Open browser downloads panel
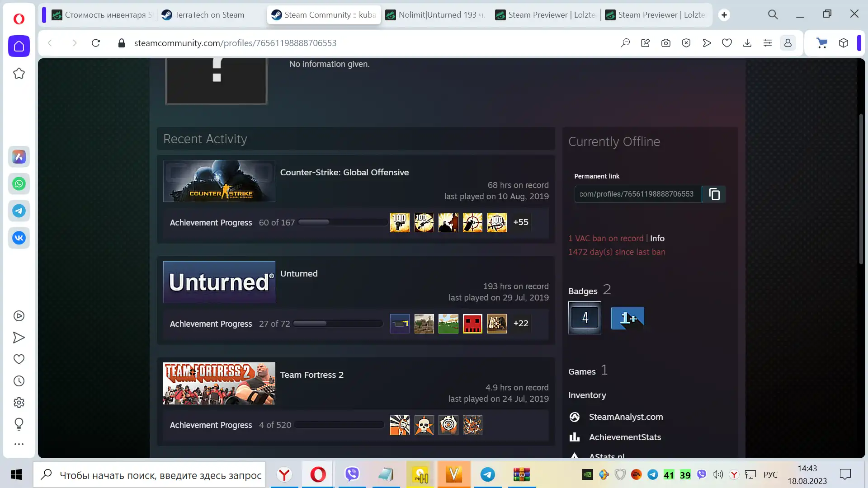 click(747, 43)
